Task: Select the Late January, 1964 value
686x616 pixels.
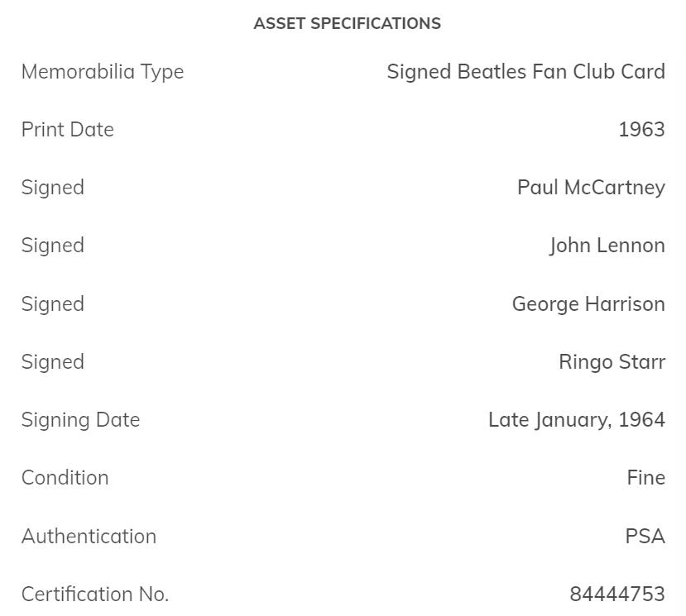Action: (576, 420)
